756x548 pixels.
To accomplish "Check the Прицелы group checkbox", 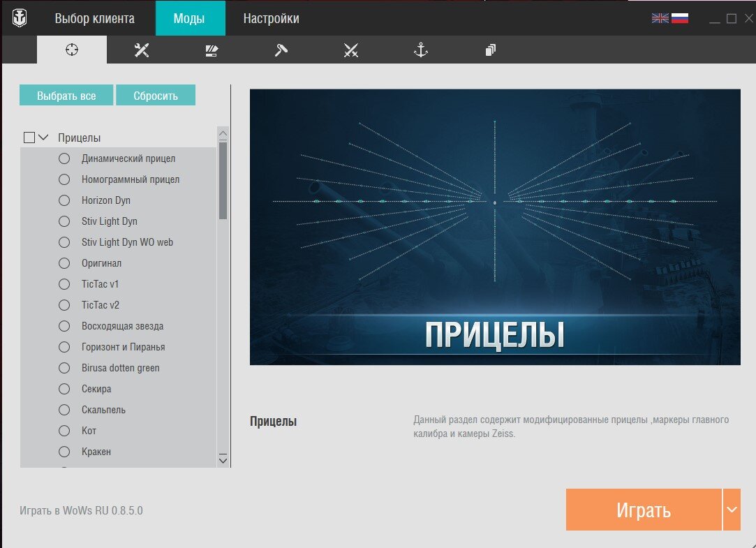I will [29, 138].
